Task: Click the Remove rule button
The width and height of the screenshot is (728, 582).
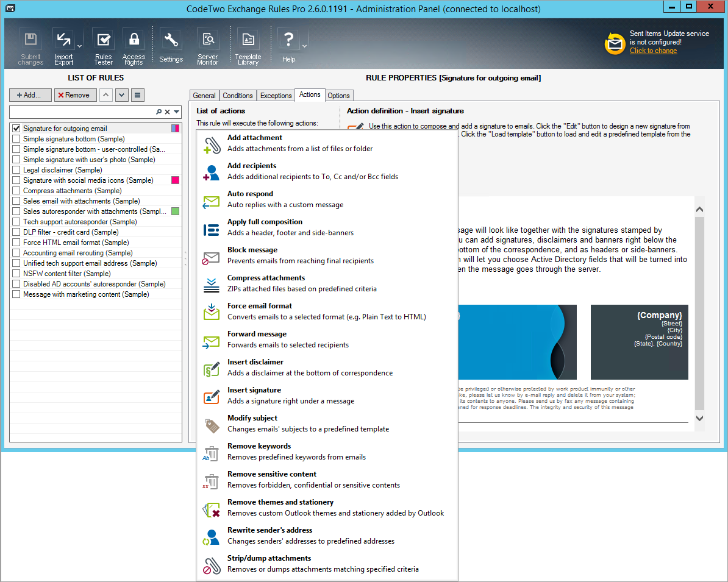Action: [75, 95]
